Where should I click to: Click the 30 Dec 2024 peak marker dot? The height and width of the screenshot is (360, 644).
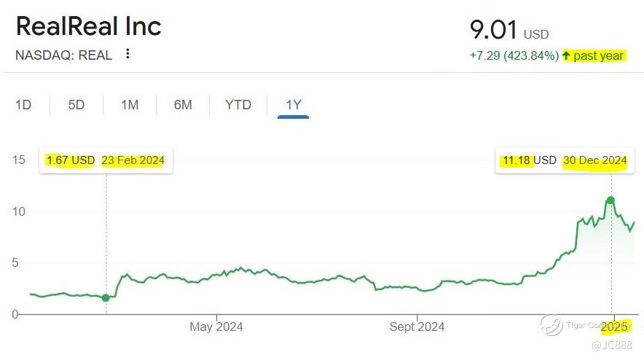tap(610, 200)
